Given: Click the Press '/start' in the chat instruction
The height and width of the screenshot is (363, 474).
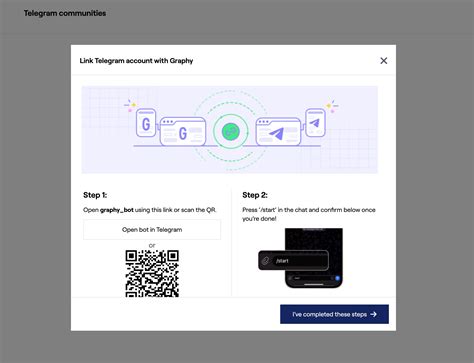Looking at the screenshot, I should [309, 214].
